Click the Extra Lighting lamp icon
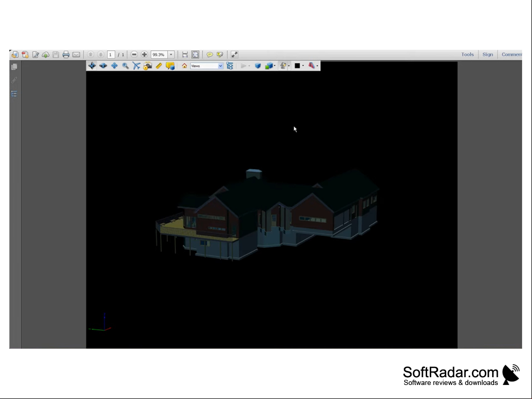The image size is (532, 399). (x=283, y=66)
